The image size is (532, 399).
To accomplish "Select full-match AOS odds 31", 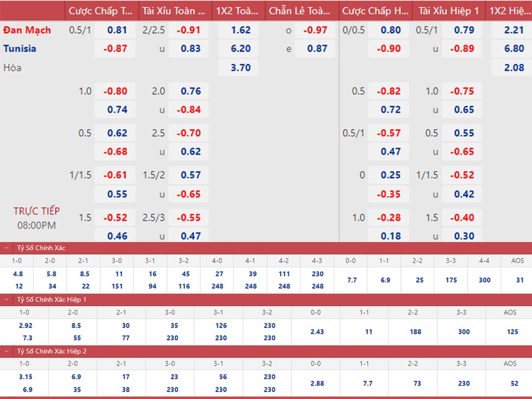I will click(x=518, y=280).
